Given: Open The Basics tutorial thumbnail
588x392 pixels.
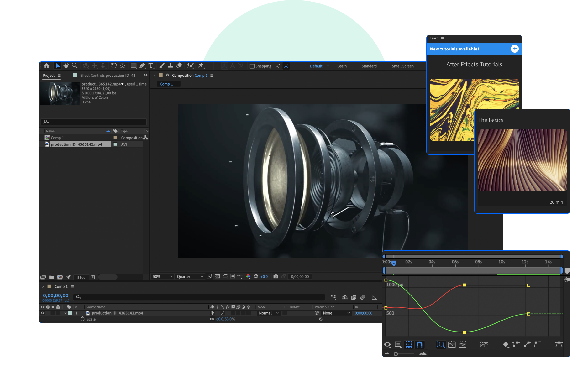Looking at the screenshot, I should 522,160.
